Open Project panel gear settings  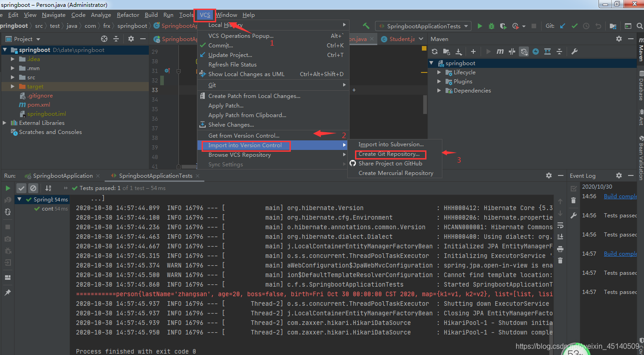pyautogui.click(x=131, y=39)
